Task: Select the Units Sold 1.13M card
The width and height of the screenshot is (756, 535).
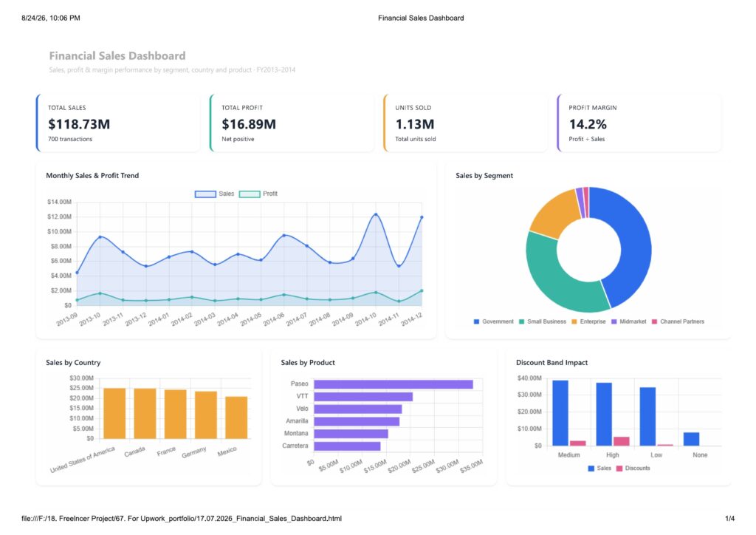Action: 465,123
